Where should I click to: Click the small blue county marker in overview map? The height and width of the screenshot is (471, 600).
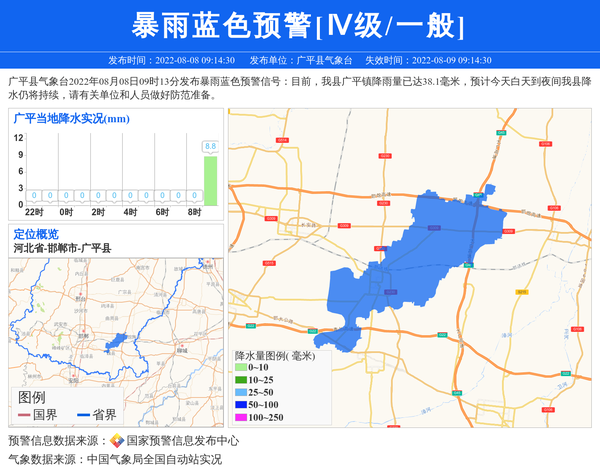(x=114, y=342)
